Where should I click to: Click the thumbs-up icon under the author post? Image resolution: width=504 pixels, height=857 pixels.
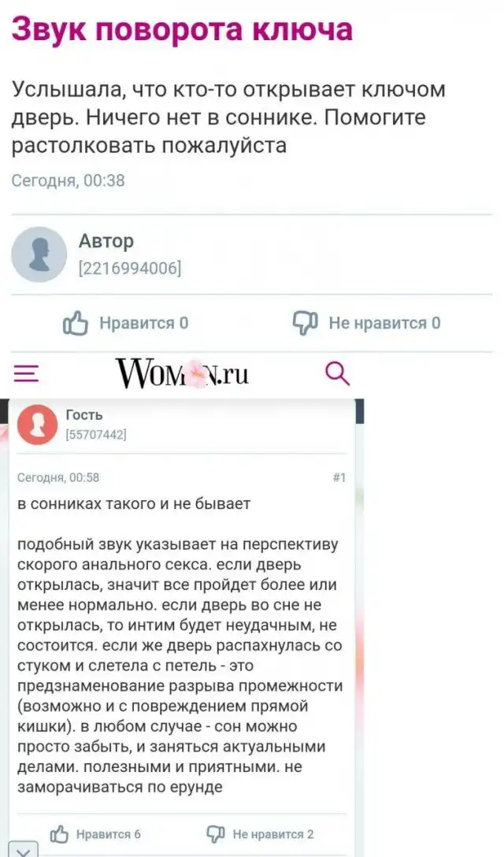coord(76,323)
